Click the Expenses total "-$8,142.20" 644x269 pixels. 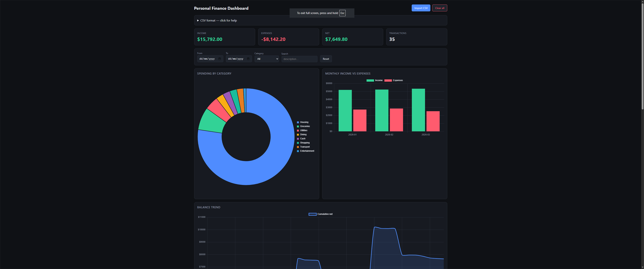tap(273, 39)
